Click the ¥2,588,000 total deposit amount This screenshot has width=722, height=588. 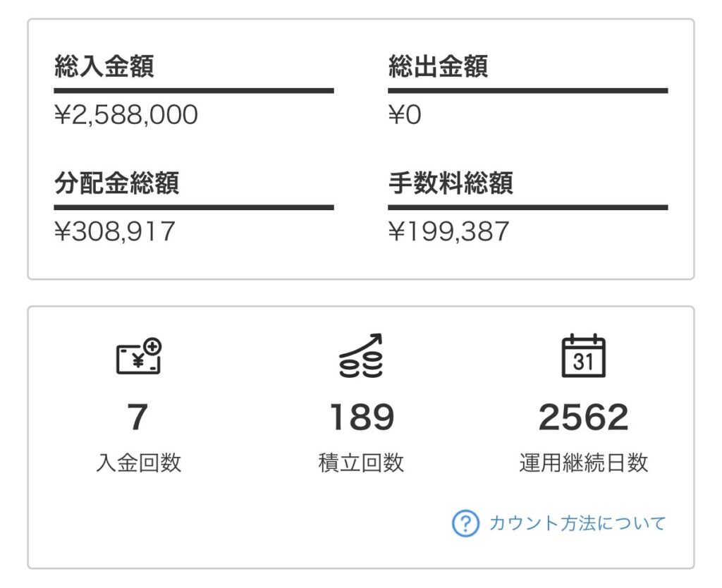click(x=126, y=114)
